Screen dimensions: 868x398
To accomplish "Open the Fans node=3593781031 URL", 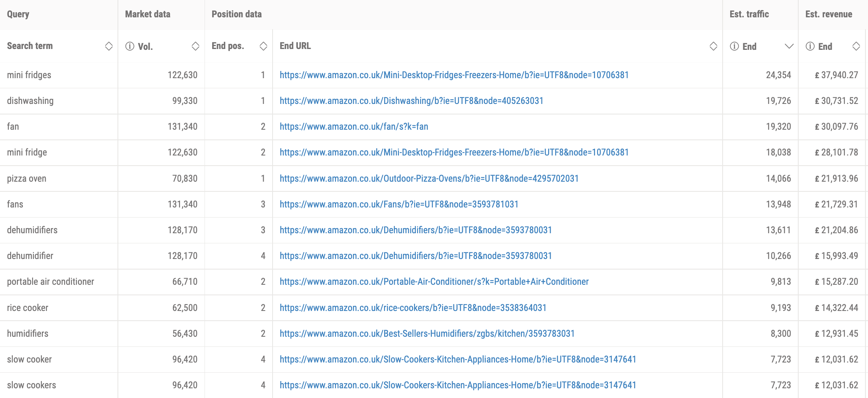I will pyautogui.click(x=399, y=204).
